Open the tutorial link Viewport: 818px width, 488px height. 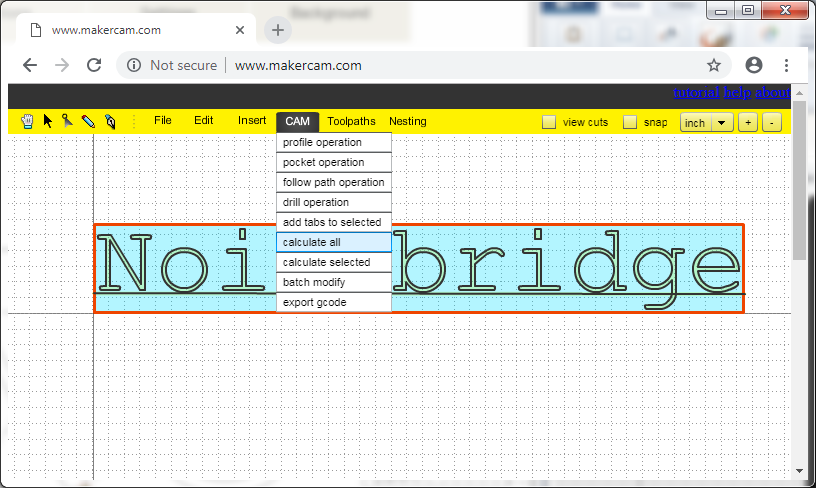tap(696, 93)
